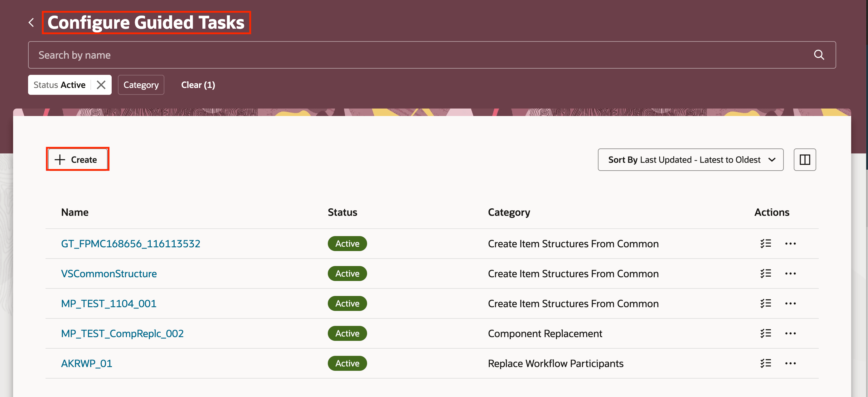Open the Sort By dropdown
The width and height of the screenshot is (868, 397).
click(691, 159)
